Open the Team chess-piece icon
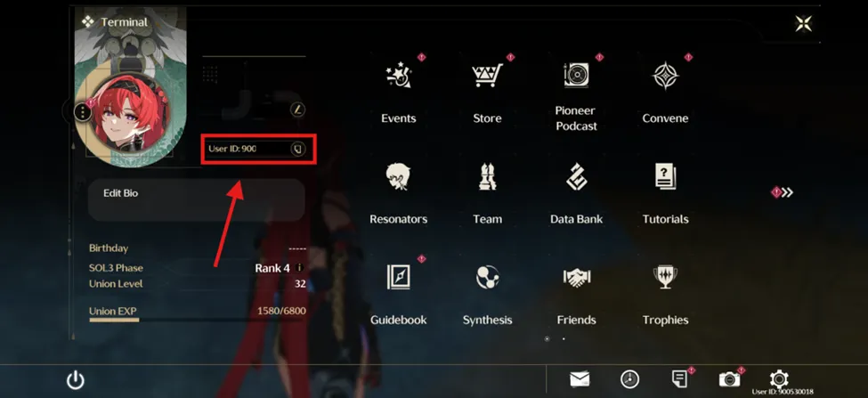 pos(487,176)
